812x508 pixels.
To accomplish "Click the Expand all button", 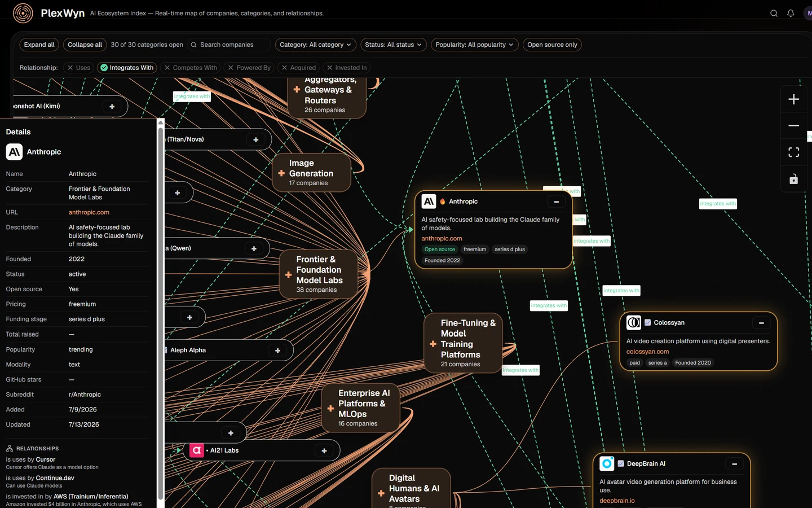I will click(39, 45).
